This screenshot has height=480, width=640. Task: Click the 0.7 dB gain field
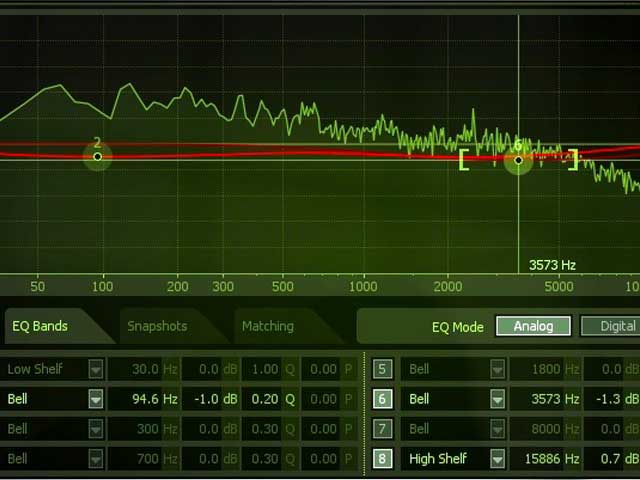pos(612,458)
